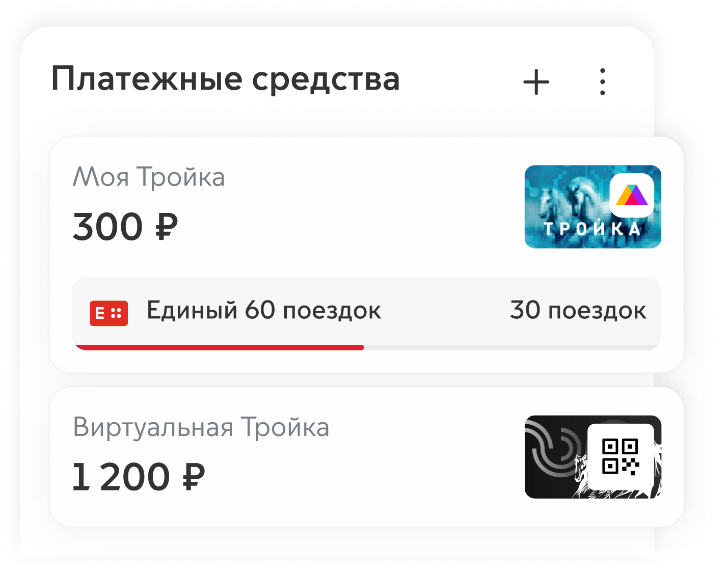
Task: Tap the Платежные средства section heading
Action: click(226, 79)
